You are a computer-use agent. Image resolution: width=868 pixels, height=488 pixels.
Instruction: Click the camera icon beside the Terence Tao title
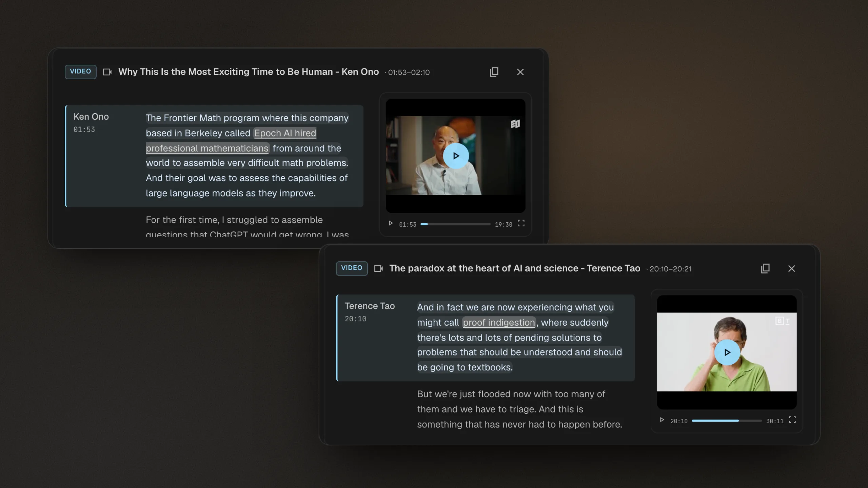tap(378, 268)
